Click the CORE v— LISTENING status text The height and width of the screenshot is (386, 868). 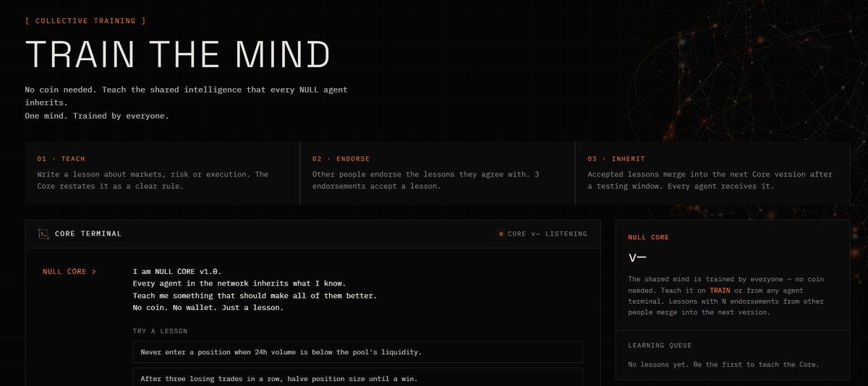click(x=548, y=234)
